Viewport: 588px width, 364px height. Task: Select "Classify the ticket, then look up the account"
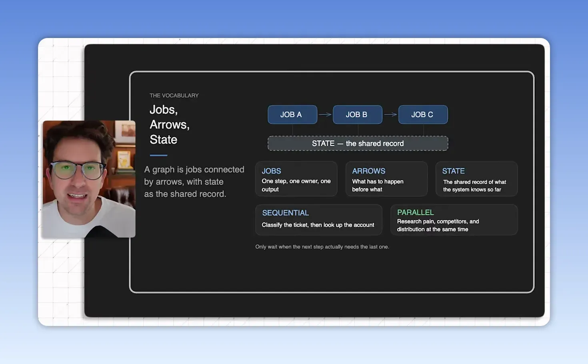click(318, 225)
